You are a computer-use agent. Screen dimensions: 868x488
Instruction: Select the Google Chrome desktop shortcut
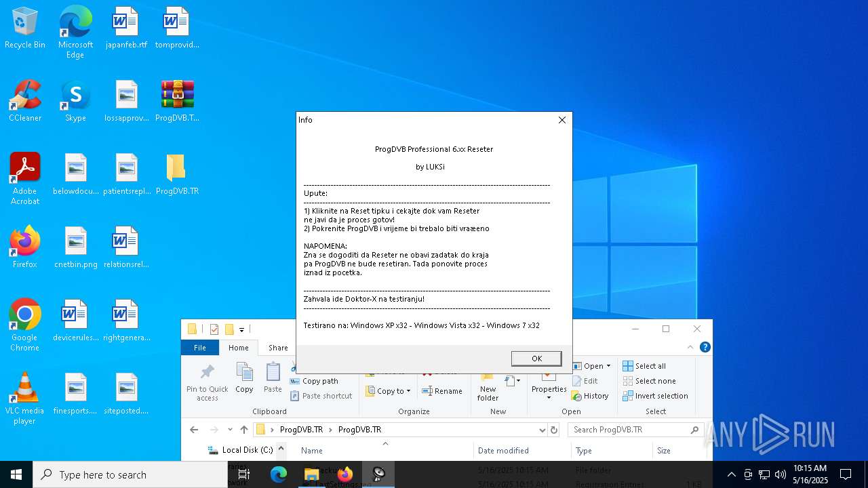click(25, 325)
